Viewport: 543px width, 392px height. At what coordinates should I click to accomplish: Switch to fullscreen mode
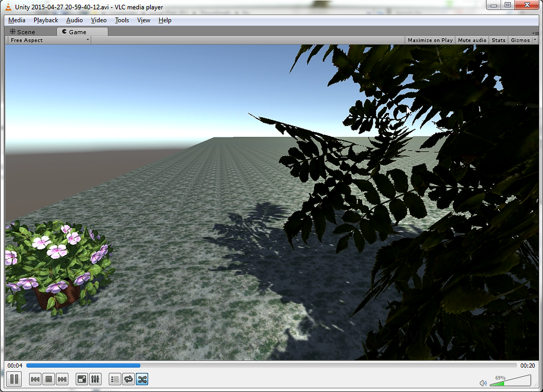(81, 379)
